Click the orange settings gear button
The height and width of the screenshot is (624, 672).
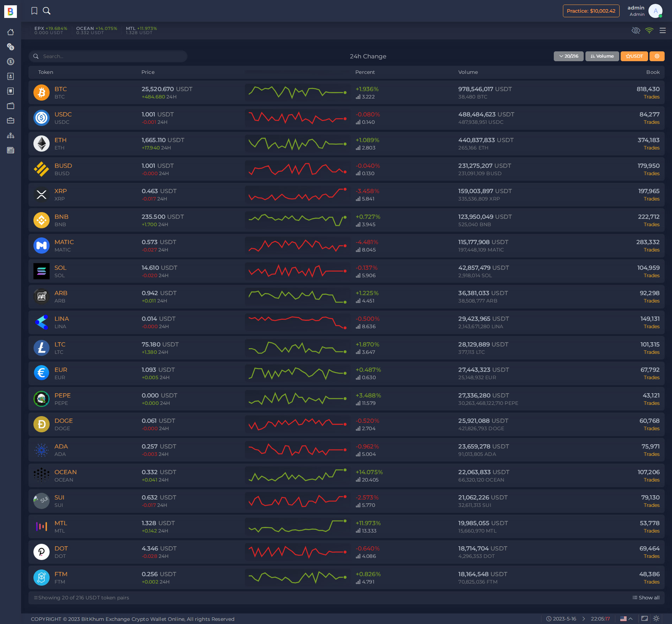pos(657,56)
